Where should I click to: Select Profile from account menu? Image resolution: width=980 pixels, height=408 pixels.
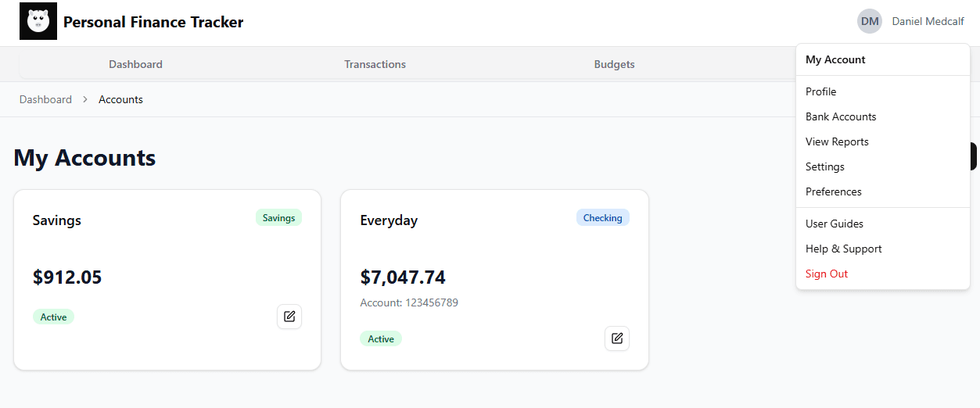[820, 91]
